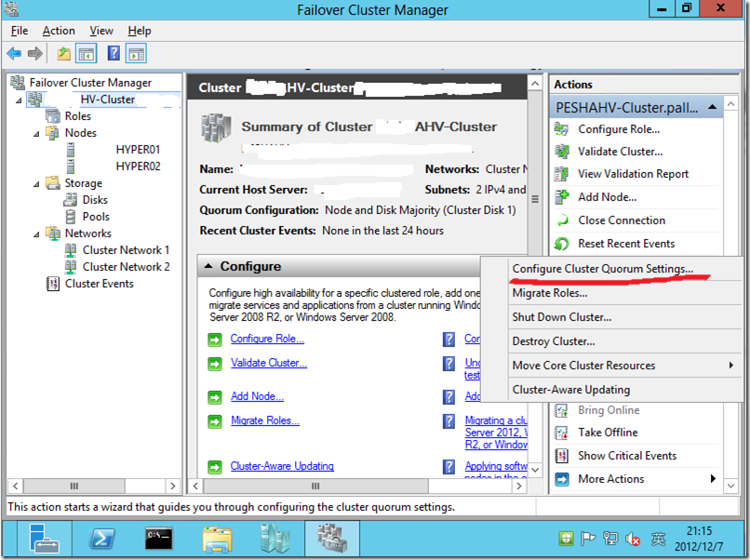Open Server Manager from taskbar
750x560 pixels.
click(44, 539)
